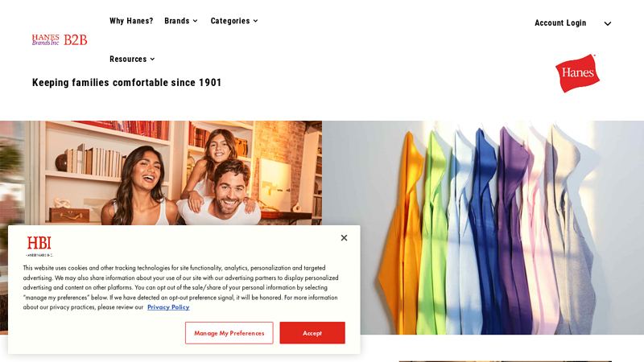Viewport: 644px width, 362px height.
Task: Click the Account Login chevron arrow
Action: [608, 23]
